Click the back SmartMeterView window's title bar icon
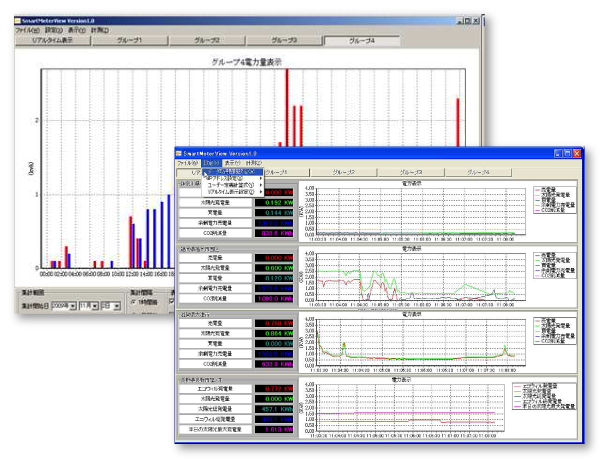 coord(18,20)
